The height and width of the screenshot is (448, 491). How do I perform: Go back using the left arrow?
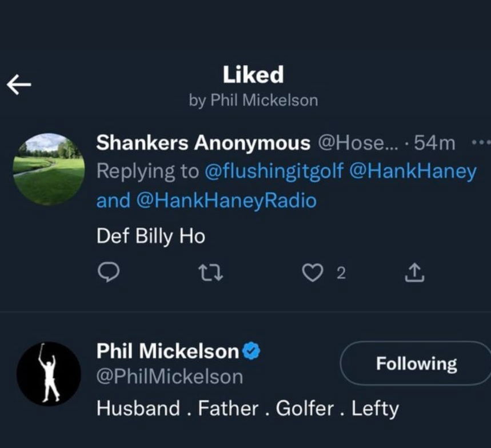point(18,84)
